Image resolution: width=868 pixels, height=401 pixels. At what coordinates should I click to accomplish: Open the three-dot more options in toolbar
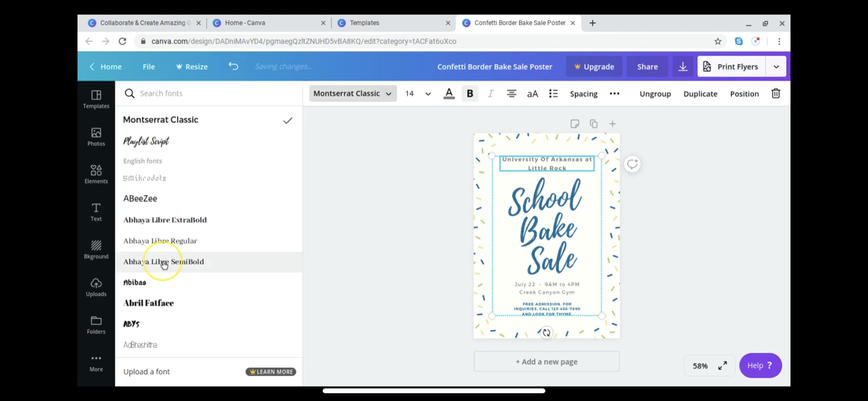(614, 93)
